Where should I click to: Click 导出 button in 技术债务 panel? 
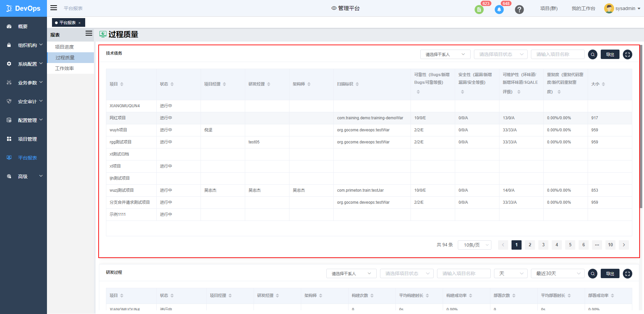point(610,55)
